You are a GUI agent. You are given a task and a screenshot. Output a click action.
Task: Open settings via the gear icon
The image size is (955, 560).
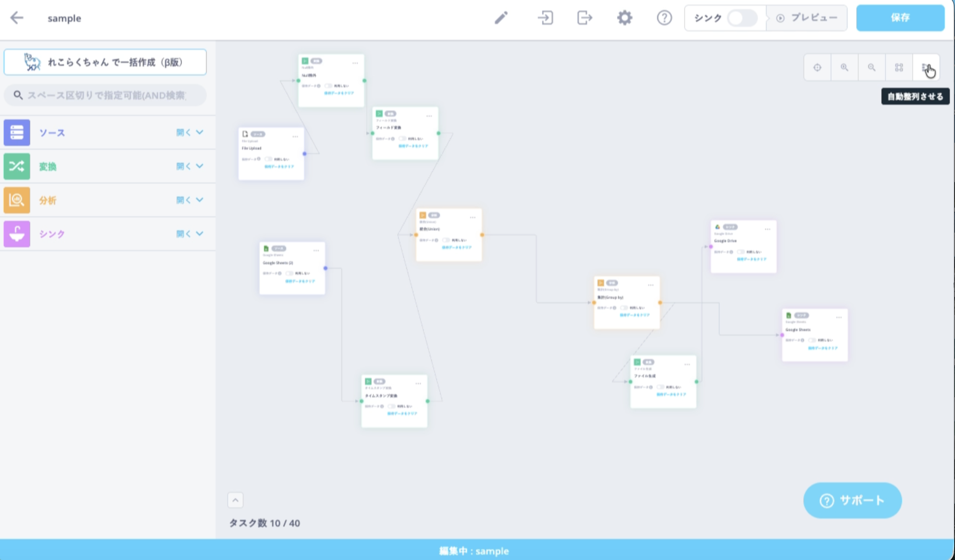(x=625, y=18)
